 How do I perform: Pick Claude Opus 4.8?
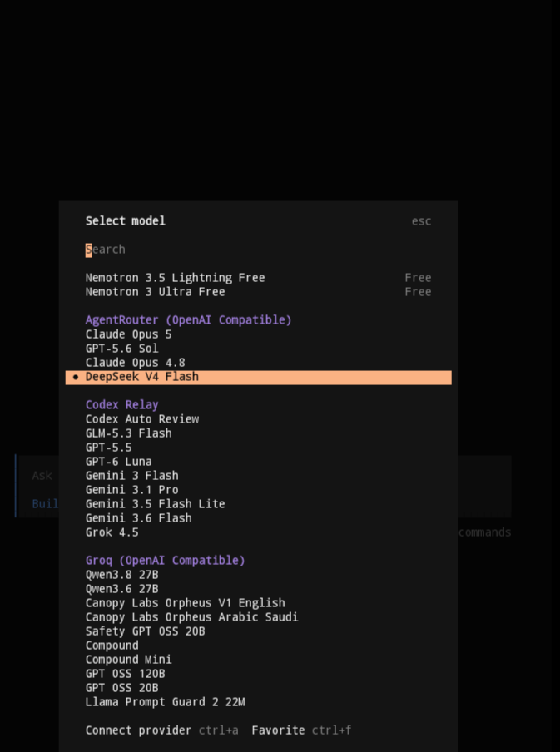click(x=258, y=363)
